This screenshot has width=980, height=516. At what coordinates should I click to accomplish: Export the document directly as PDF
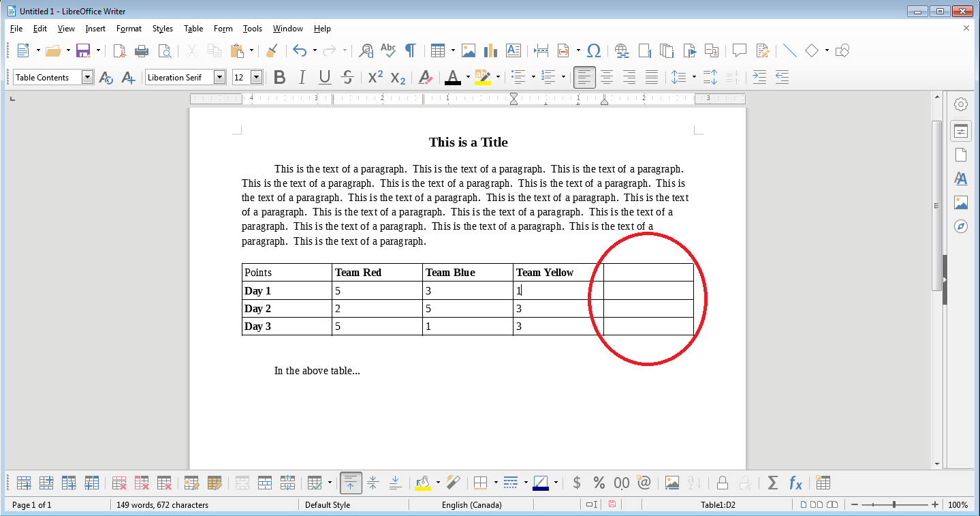[x=119, y=50]
